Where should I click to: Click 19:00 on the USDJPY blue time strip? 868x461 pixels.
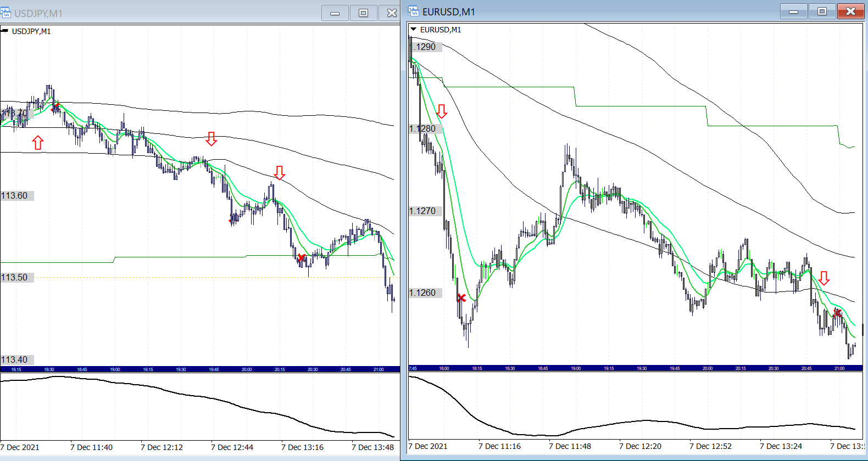pyautogui.click(x=115, y=370)
